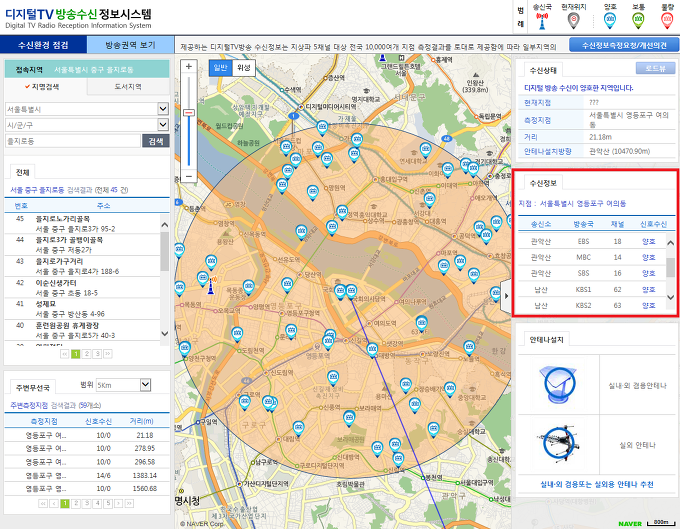Click the map zoom out minus button
Image resolution: width=680 pixels, height=529 pixels.
click(189, 176)
